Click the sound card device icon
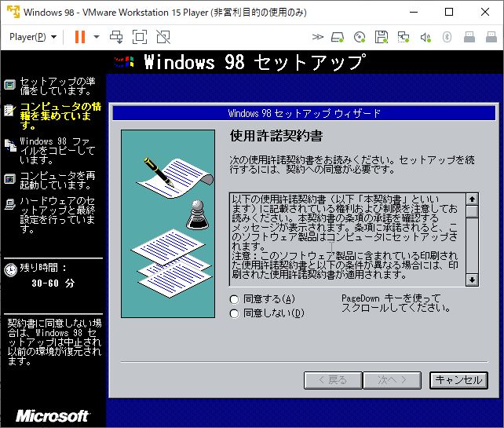The image size is (504, 428). (x=425, y=37)
